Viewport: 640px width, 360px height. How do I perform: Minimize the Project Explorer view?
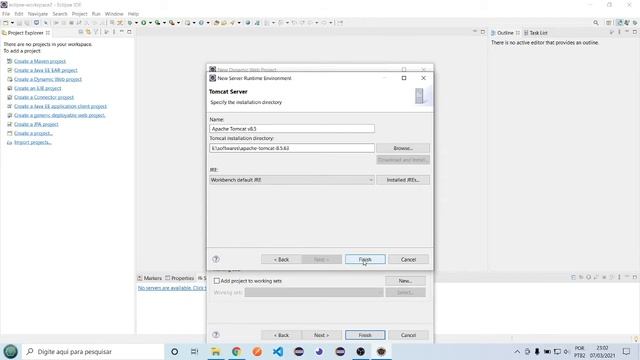pos(122,32)
